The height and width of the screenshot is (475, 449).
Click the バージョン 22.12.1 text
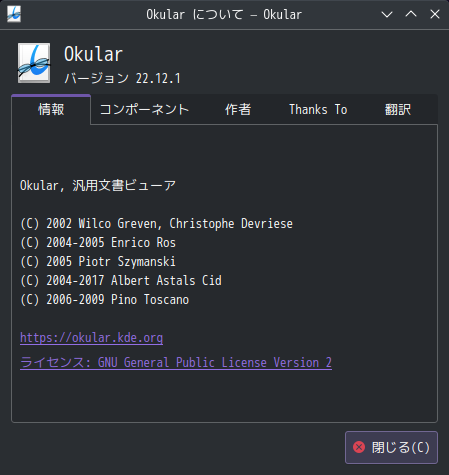(x=122, y=79)
